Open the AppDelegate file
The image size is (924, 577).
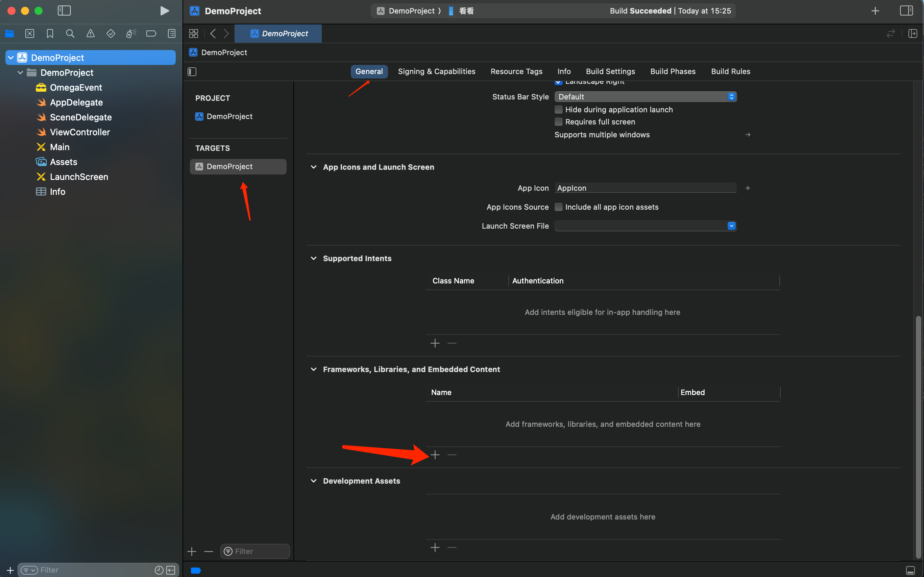click(76, 102)
